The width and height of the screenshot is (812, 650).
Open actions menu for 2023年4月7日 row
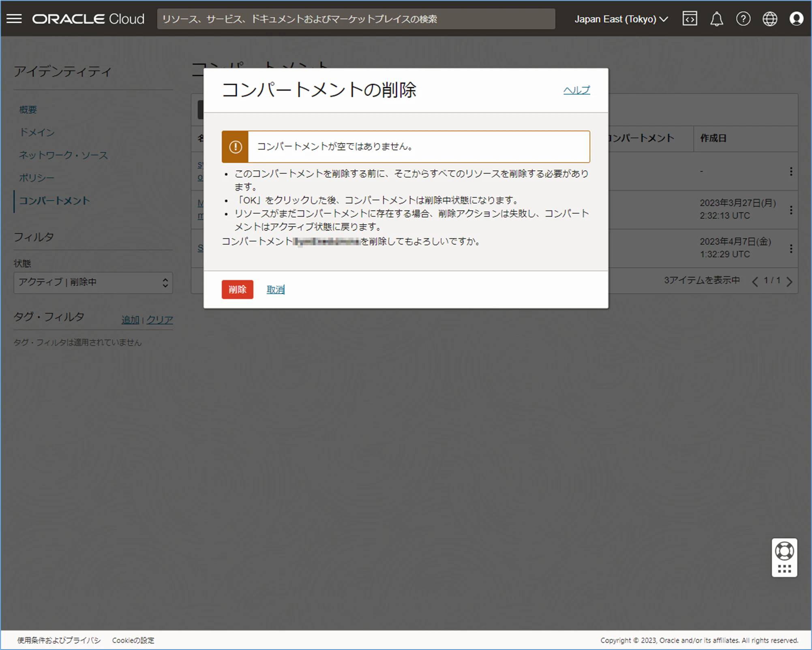click(791, 248)
